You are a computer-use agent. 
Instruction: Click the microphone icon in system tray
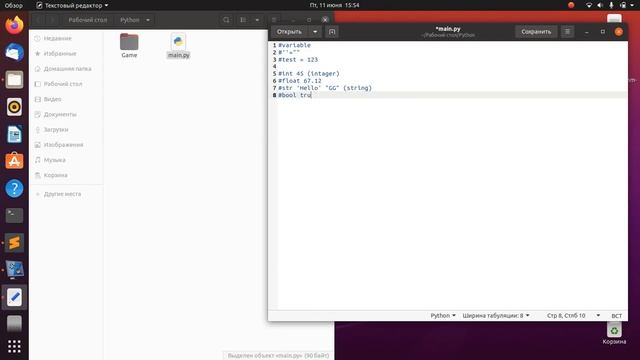coord(611,5)
